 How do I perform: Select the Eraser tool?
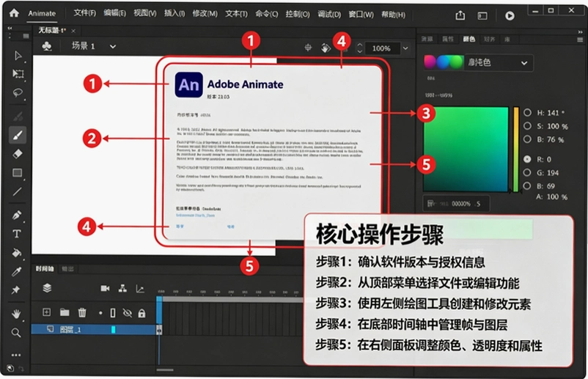[18, 154]
